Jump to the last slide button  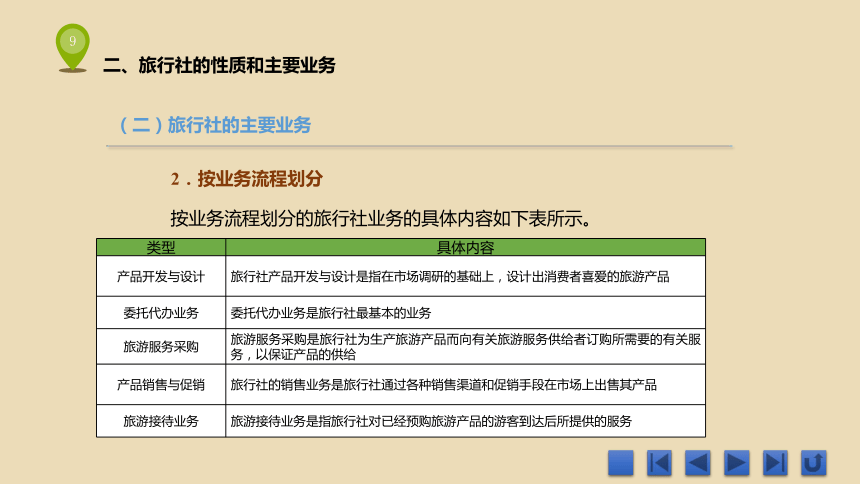(775, 463)
